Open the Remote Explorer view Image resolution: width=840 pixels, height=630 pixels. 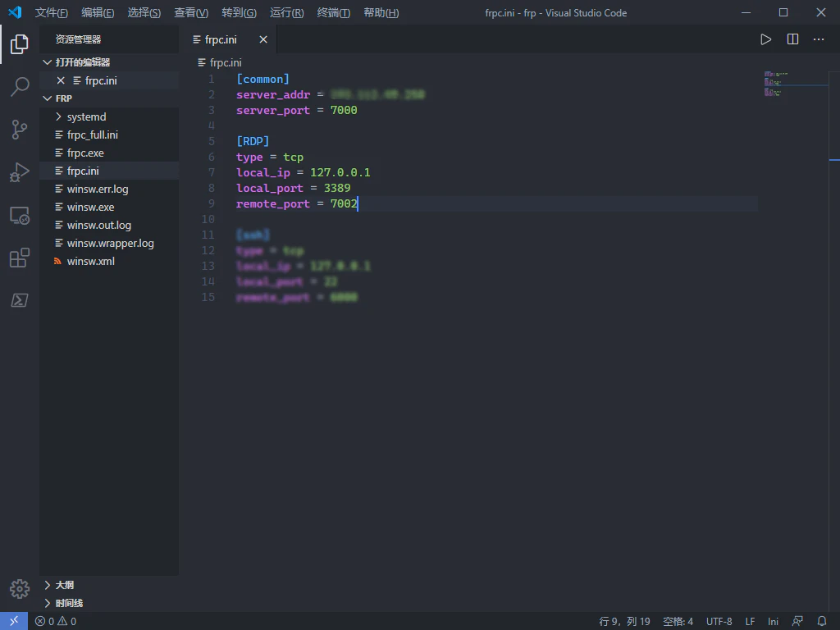(20, 216)
